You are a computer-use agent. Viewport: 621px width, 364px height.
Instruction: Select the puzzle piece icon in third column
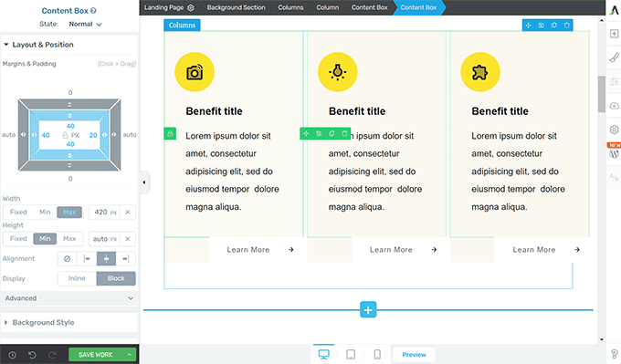[x=480, y=72]
